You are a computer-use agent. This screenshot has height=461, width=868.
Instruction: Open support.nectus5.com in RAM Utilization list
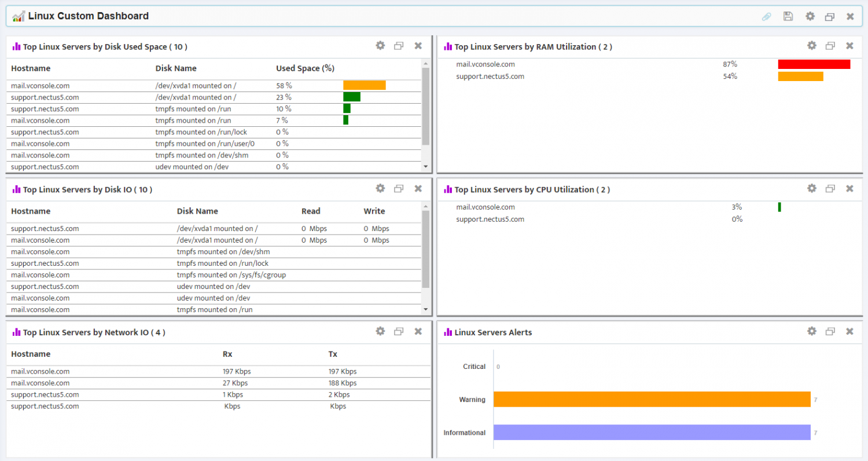point(490,76)
